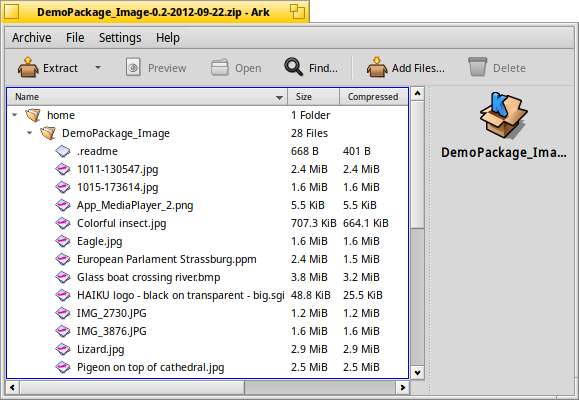Click the Find magnifier icon
This screenshot has height=400, width=579.
pyautogui.click(x=294, y=67)
